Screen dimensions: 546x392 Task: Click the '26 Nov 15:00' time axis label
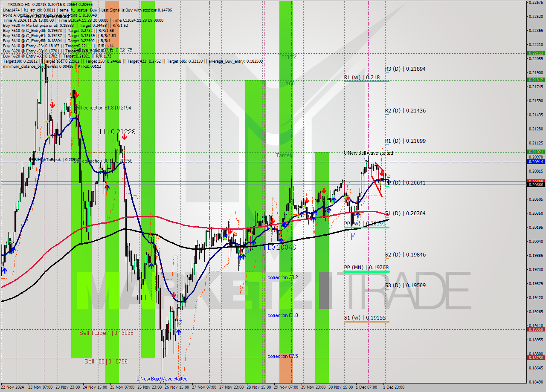(176, 387)
